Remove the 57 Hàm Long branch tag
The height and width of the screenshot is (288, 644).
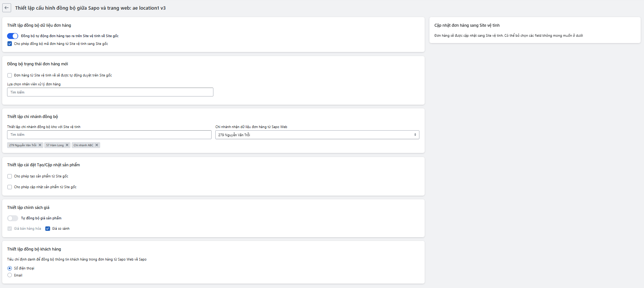click(x=67, y=145)
